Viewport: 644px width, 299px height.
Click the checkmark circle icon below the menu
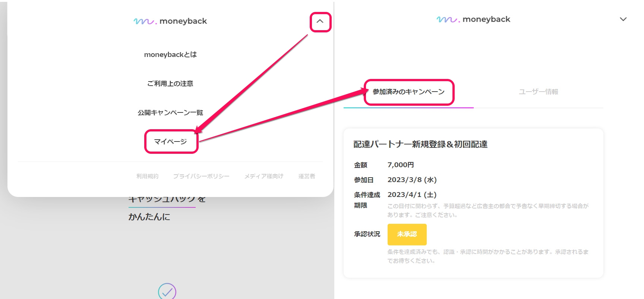click(167, 291)
